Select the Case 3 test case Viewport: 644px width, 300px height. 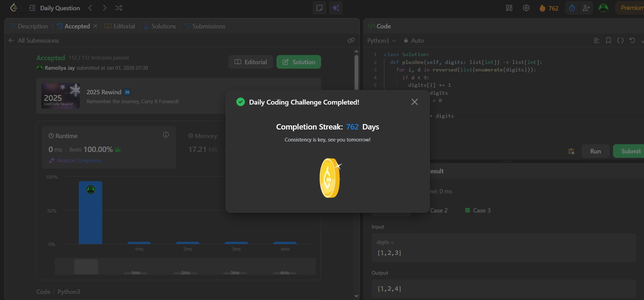point(478,210)
